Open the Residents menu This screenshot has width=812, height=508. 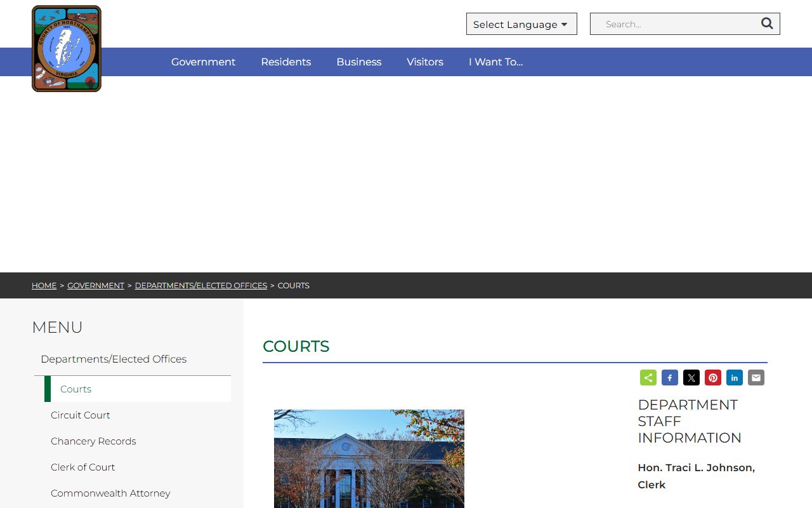click(286, 62)
